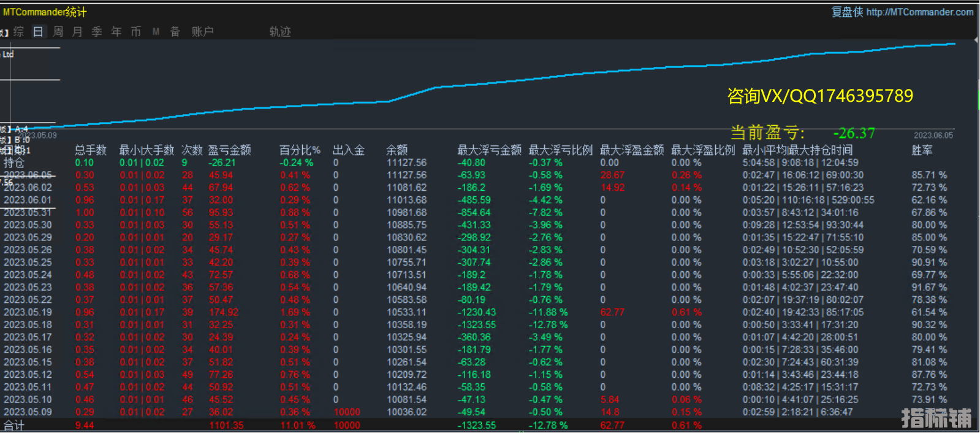Switch to the 账户 account tab

pyautogui.click(x=202, y=32)
